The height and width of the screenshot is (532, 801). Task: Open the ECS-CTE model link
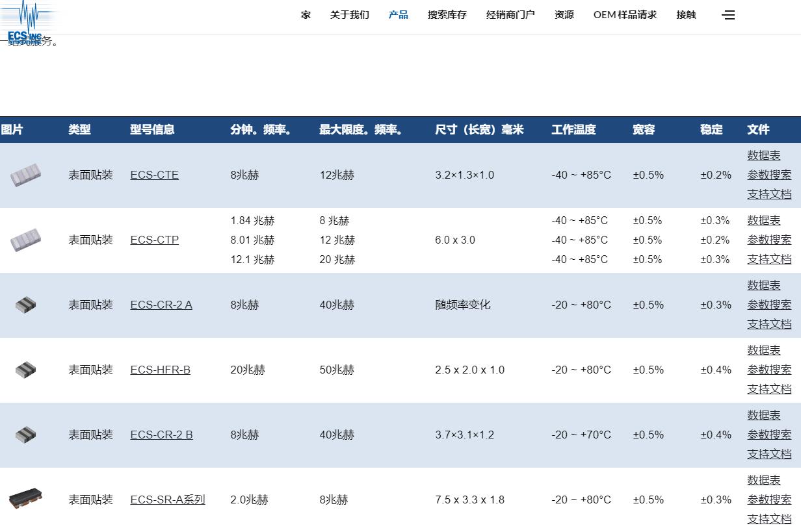pos(154,175)
